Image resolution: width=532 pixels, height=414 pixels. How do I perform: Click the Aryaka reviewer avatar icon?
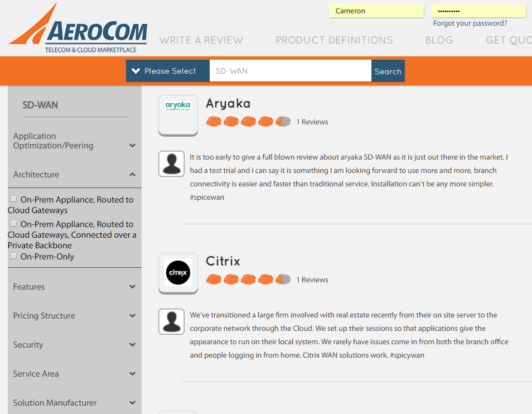point(171,164)
